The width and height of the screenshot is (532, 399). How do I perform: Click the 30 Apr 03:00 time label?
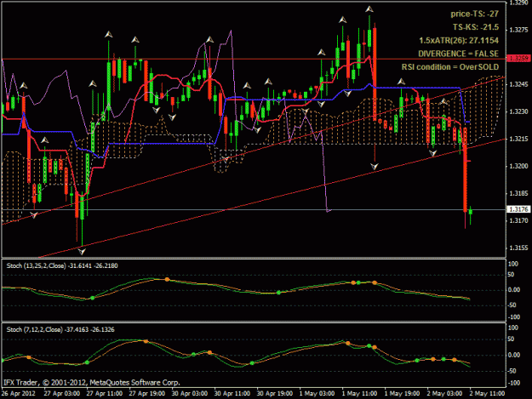point(190,394)
